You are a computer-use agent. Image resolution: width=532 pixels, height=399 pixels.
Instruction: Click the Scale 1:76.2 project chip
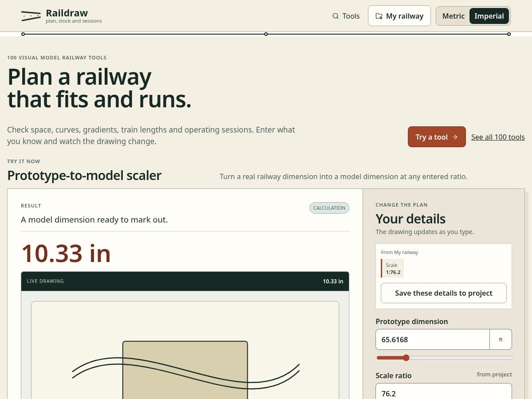click(x=392, y=268)
